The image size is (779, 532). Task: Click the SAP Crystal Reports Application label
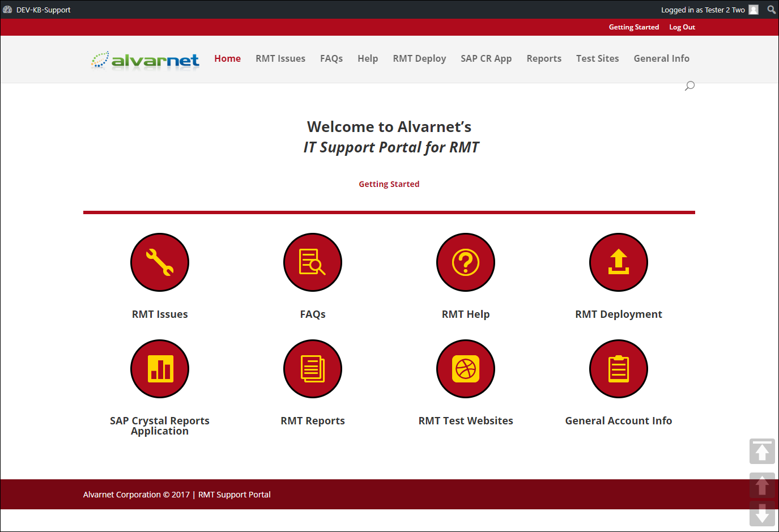(160, 426)
